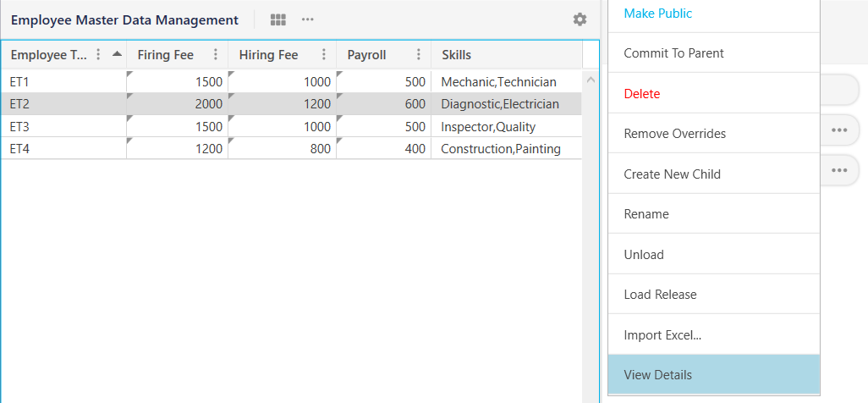Select the ET2 employee type cell

pos(63,103)
